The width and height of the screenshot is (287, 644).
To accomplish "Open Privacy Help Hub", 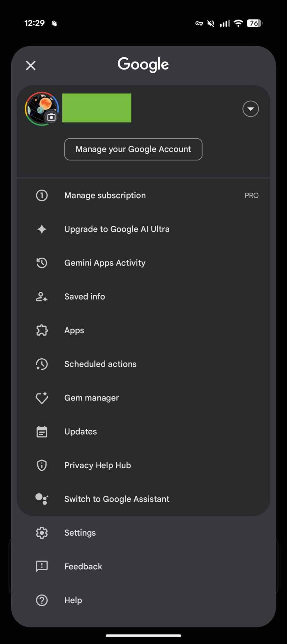I will point(143,465).
